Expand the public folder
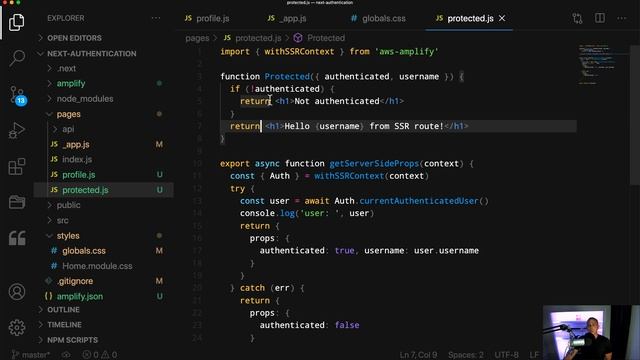 click(68, 205)
